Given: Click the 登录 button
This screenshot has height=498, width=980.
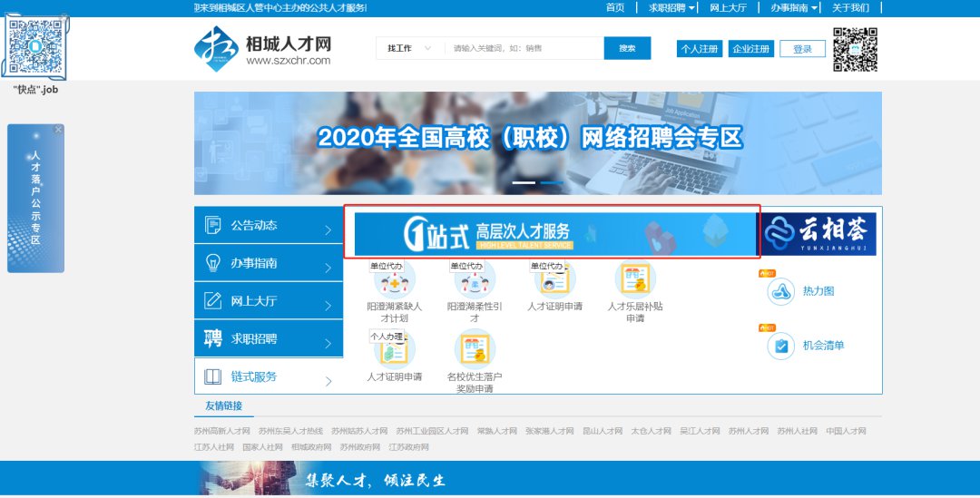Looking at the screenshot, I should 802,49.
